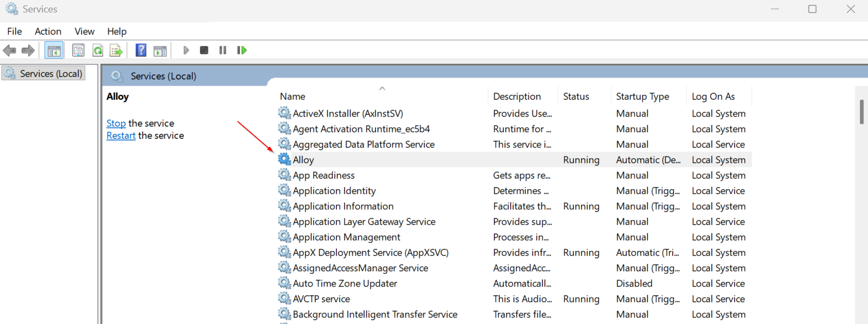Click the Export List toolbar icon
This screenshot has width=868, height=324.
(x=116, y=50)
